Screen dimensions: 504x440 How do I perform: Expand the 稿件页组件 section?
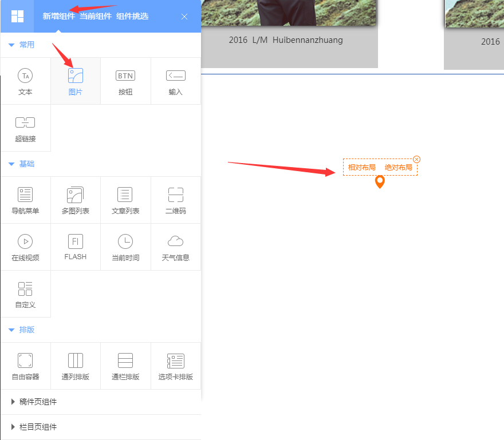(38, 402)
